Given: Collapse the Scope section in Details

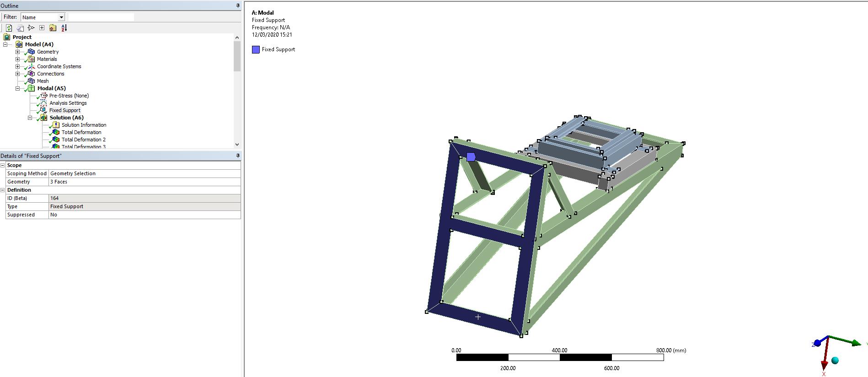Looking at the screenshot, I should 3,165.
